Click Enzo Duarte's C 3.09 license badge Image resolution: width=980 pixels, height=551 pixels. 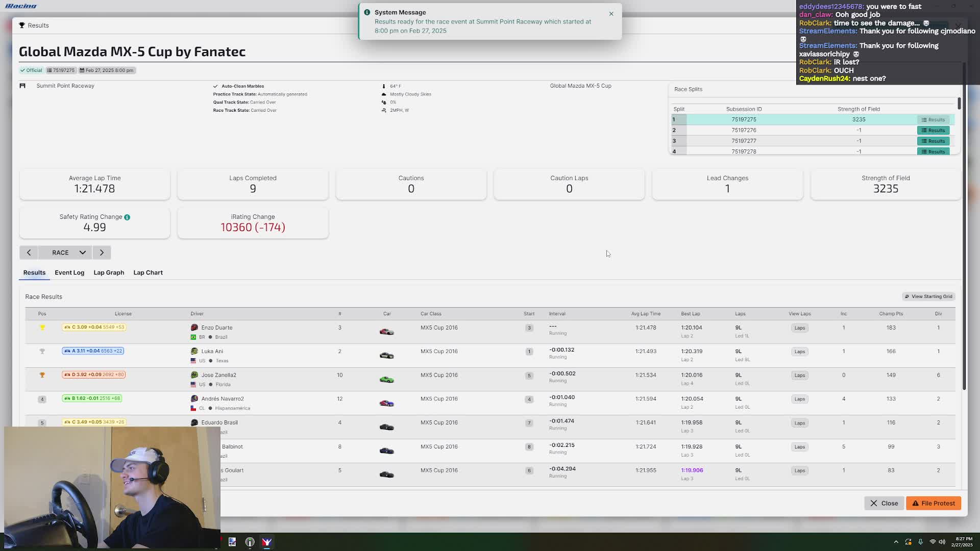click(94, 327)
